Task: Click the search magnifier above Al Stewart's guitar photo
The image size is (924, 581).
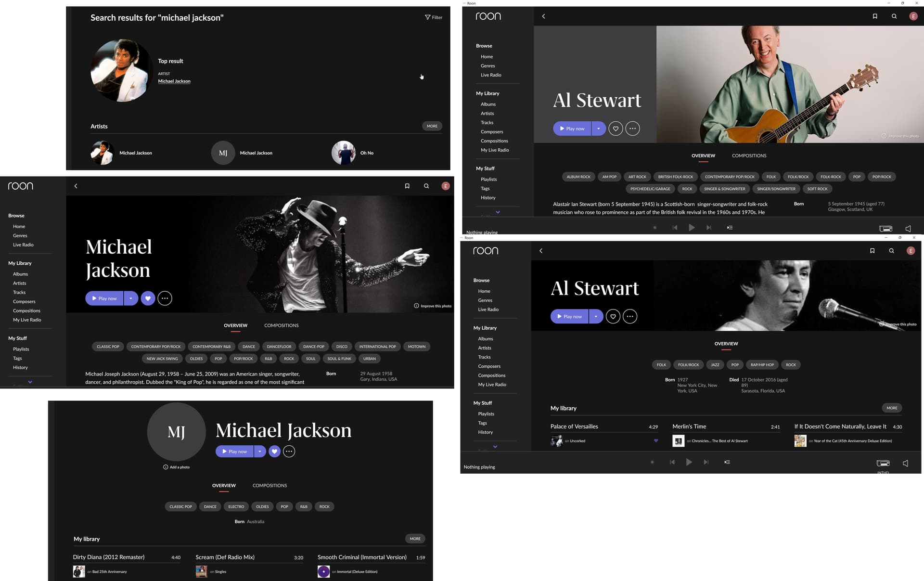Action: coord(894,16)
